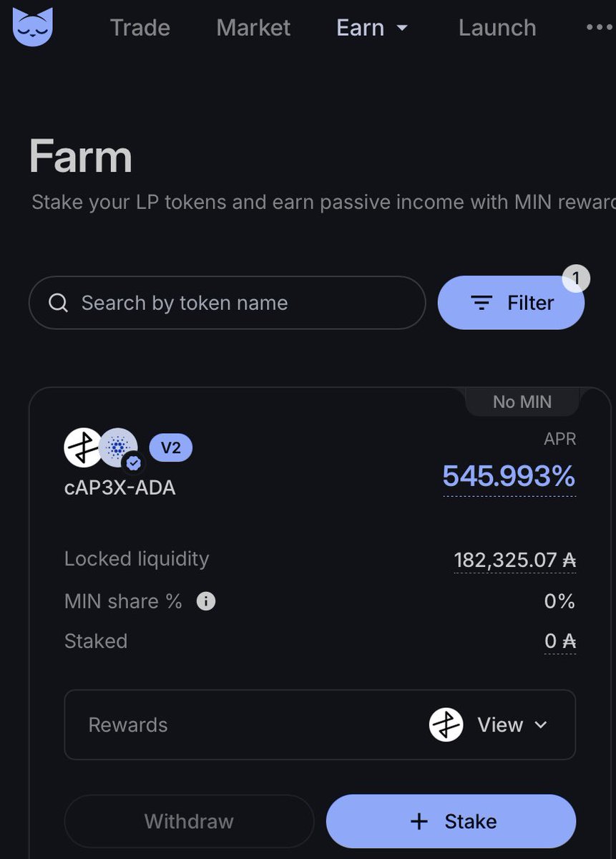
Task: Click the V2 pool version badge
Action: pos(170,448)
